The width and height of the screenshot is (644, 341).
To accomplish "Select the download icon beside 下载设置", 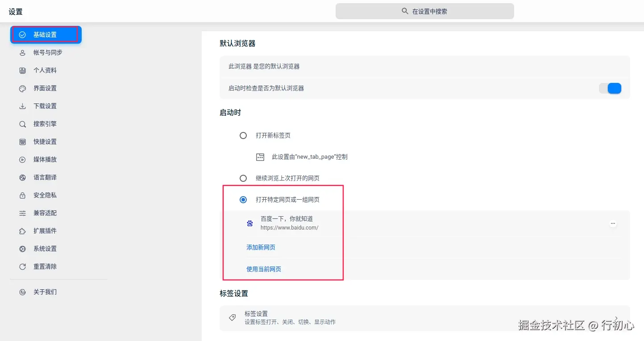I will click(x=22, y=106).
